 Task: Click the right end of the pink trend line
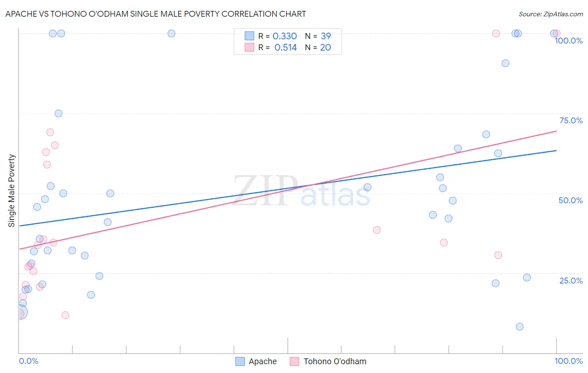pos(556,131)
